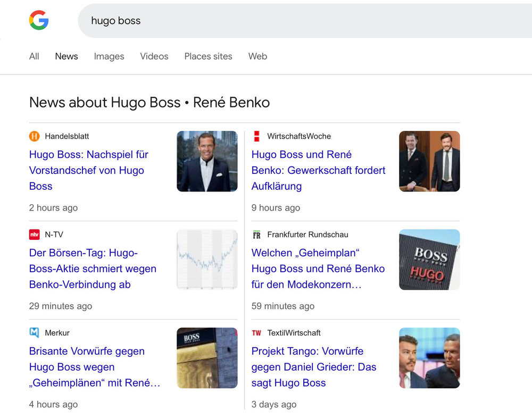Click the WirtschaftsWoche source icon
Viewport: 532px width, 419px height.
point(257,136)
